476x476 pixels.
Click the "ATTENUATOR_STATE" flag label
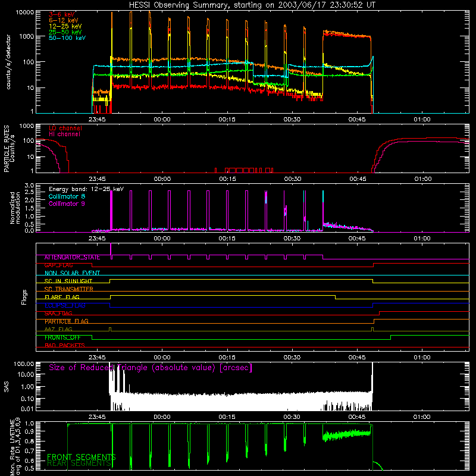(x=72, y=258)
